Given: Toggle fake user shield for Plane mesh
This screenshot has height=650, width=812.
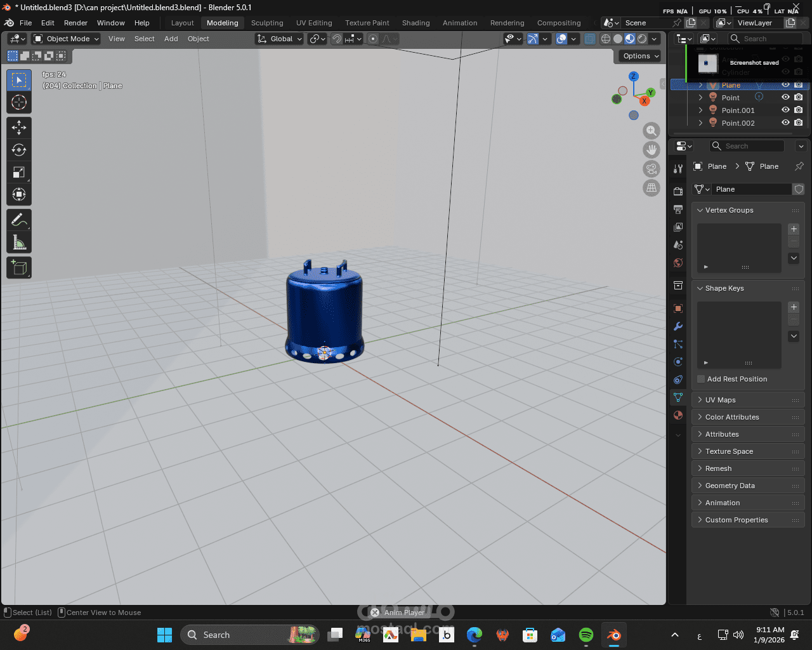Looking at the screenshot, I should (x=799, y=189).
